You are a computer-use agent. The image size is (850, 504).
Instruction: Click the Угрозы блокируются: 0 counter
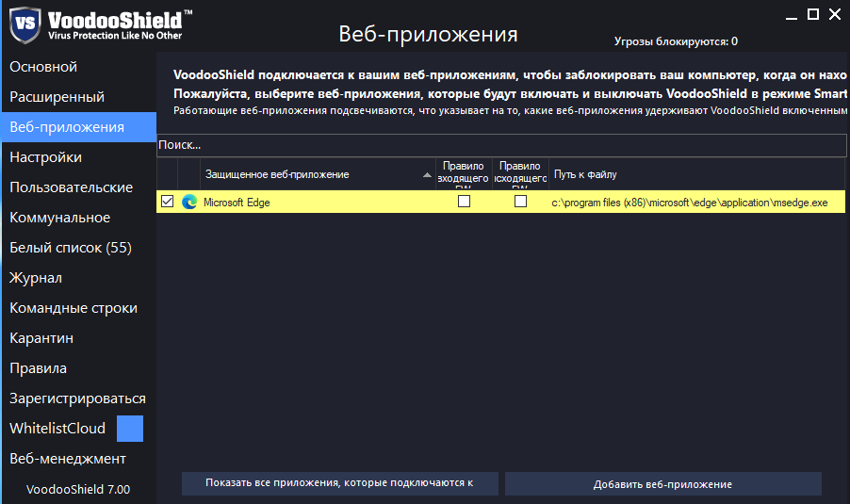676,41
